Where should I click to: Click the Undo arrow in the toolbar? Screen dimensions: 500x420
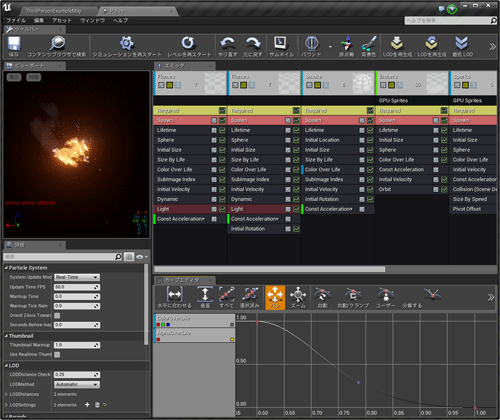tap(228, 43)
